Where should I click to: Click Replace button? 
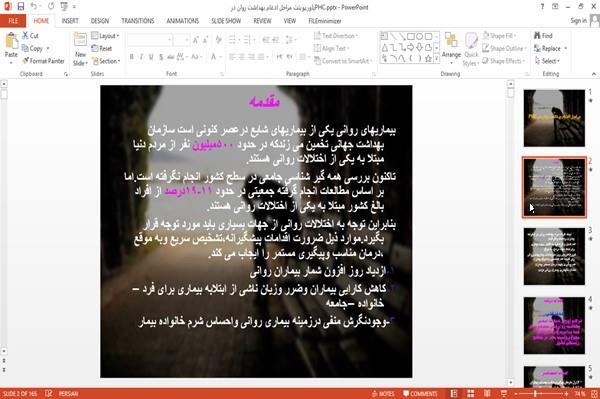(x=550, y=48)
